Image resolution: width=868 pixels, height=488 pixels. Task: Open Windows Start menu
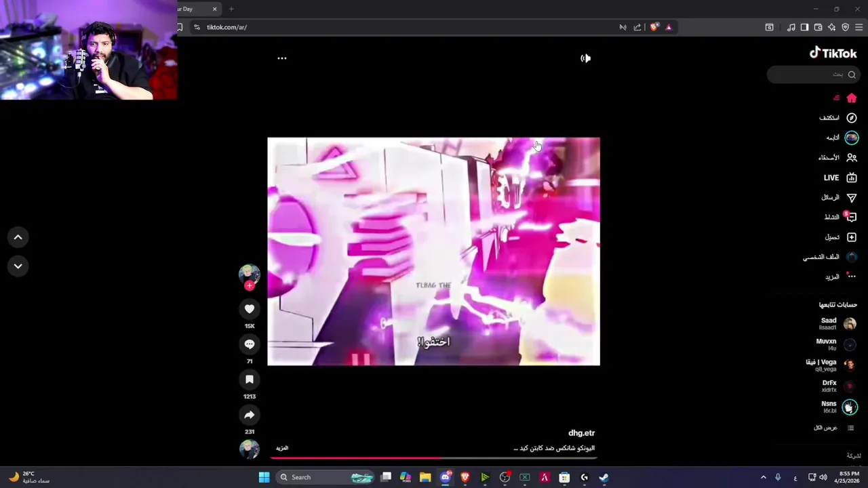point(264,477)
